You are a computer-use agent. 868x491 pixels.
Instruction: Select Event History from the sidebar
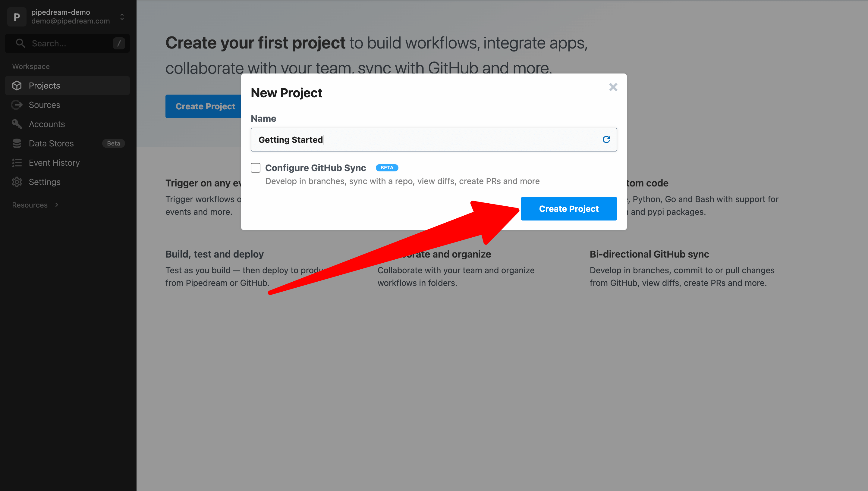[x=54, y=163]
